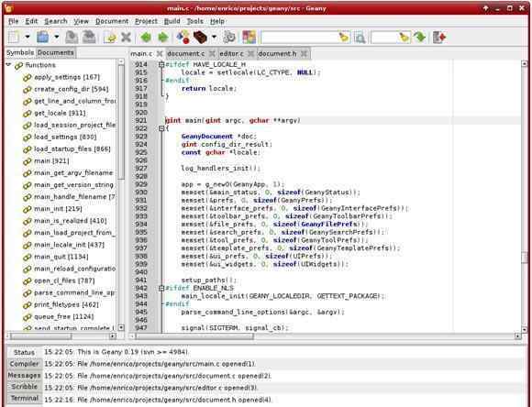Close the document.h tab with its X
This screenshot has width=532, height=407.
304,54
